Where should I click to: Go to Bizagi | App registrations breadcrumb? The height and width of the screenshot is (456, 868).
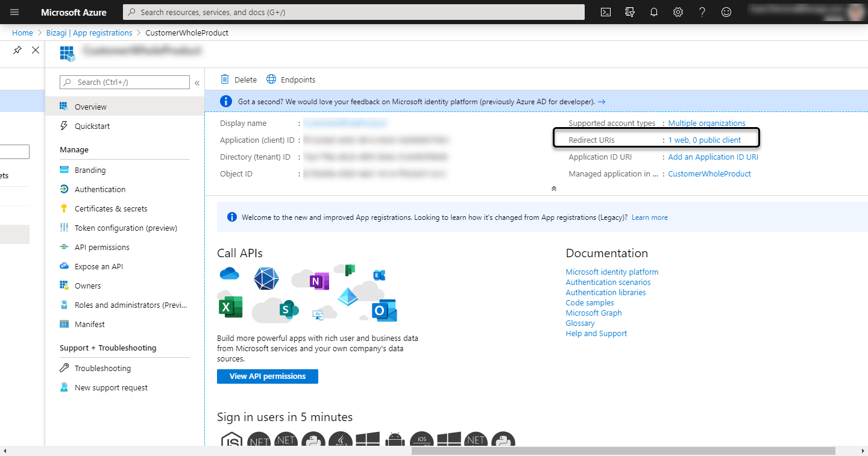[89, 33]
